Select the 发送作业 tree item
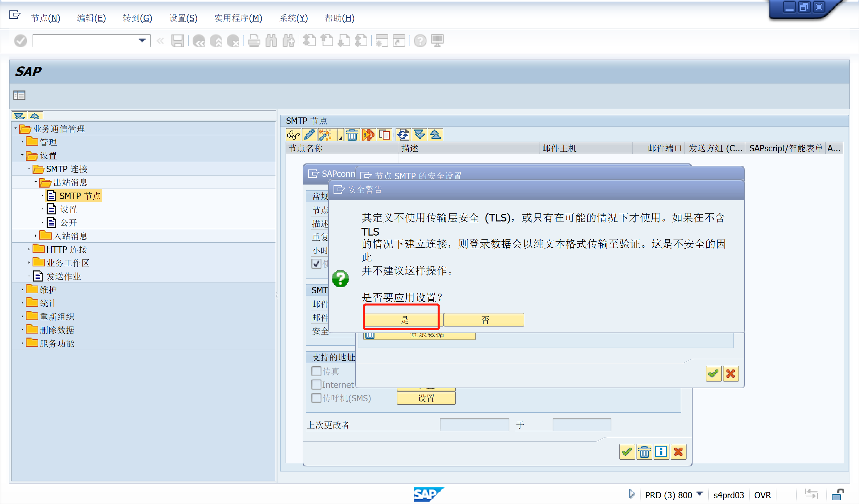 (63, 276)
